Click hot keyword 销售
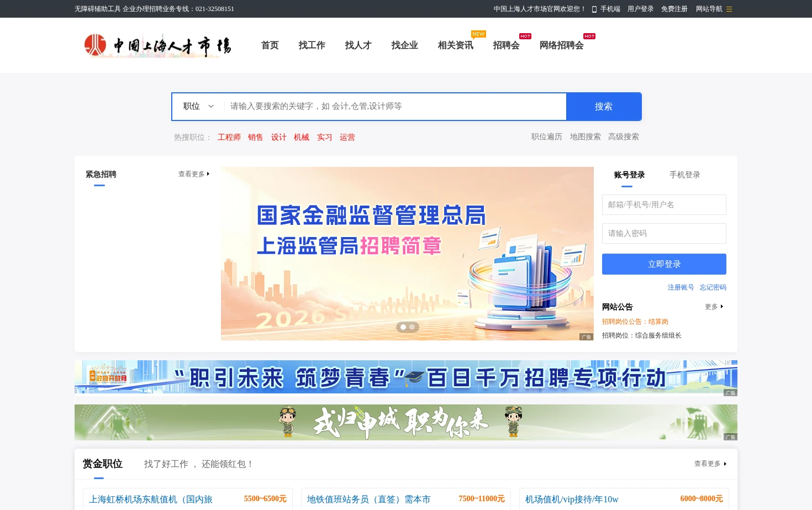 tap(256, 137)
